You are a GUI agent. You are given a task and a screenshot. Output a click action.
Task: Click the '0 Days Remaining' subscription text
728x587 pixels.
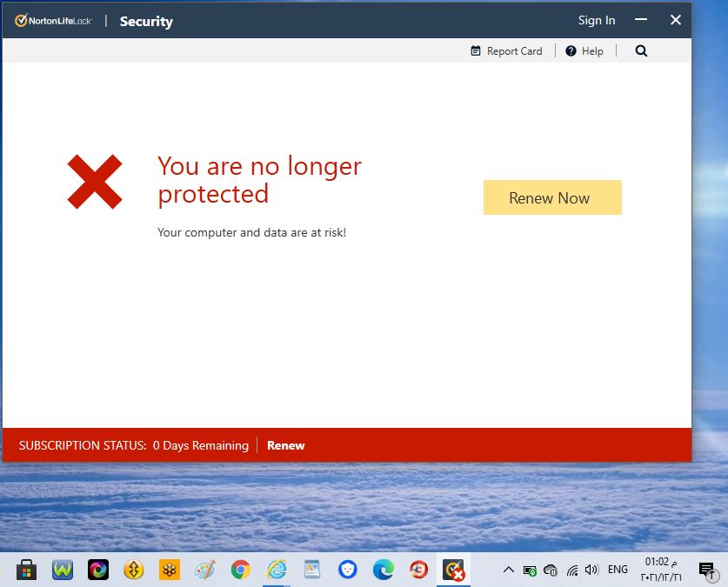pyautogui.click(x=201, y=445)
